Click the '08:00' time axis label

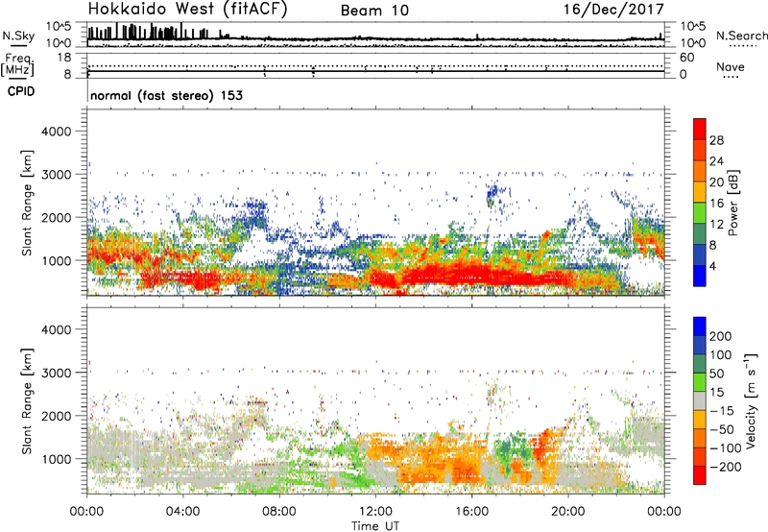(278, 512)
